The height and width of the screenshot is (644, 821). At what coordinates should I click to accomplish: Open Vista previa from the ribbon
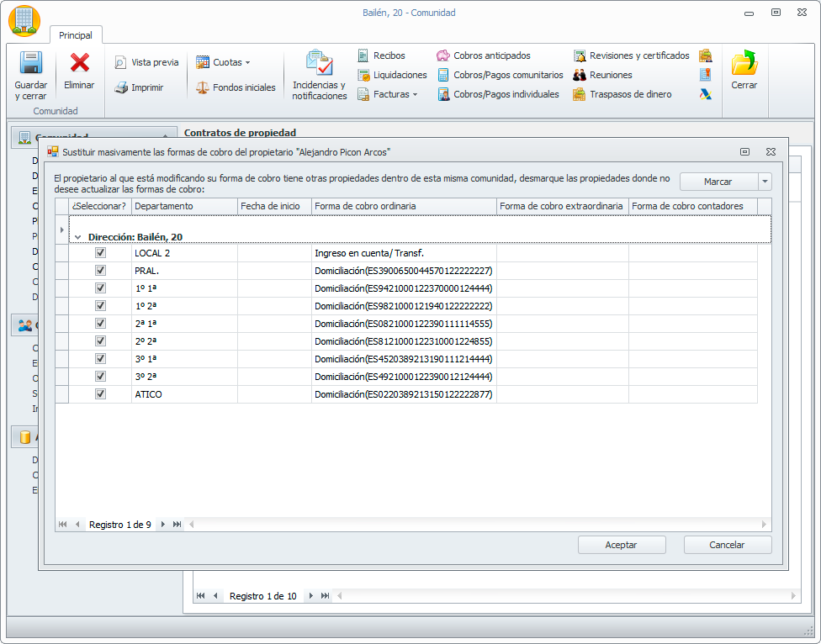tap(146, 62)
